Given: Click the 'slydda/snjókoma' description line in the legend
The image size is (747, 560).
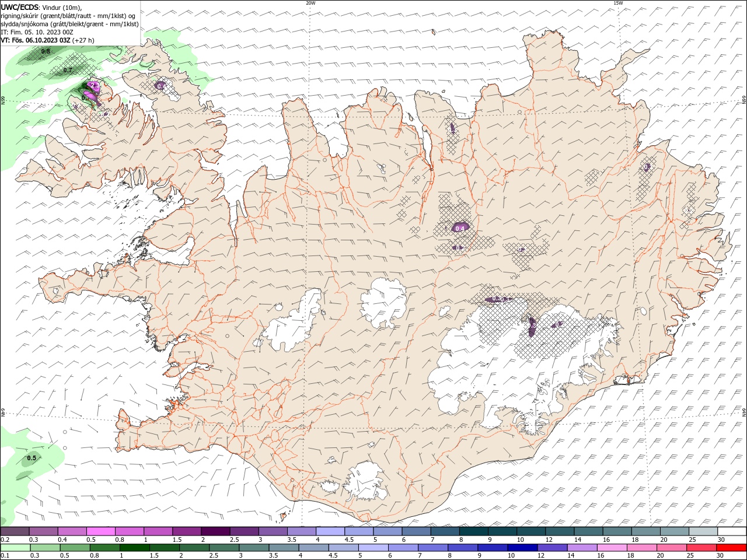Looking at the screenshot, I should pyautogui.click(x=70, y=24).
